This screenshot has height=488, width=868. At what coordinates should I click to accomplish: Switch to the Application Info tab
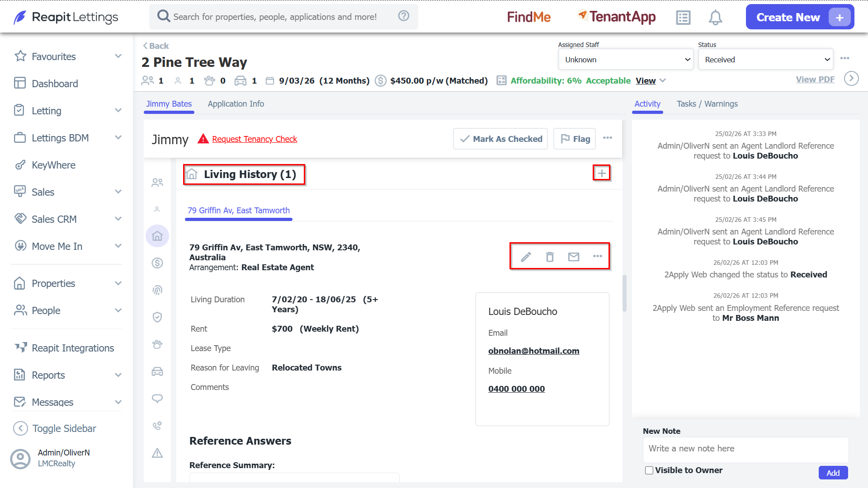point(236,104)
